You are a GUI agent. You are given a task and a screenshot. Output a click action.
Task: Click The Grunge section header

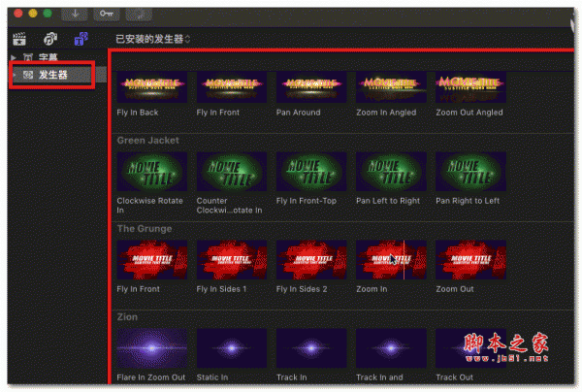[145, 229]
